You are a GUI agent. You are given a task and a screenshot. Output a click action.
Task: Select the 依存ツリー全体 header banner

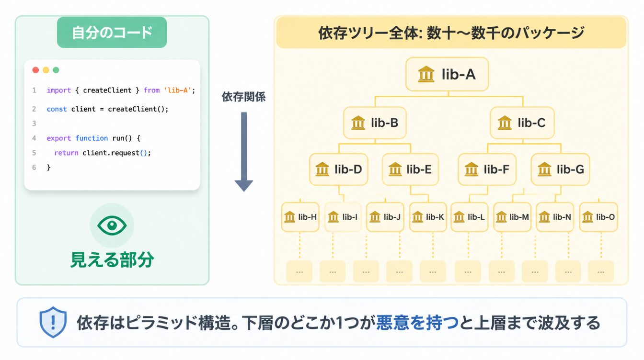[x=451, y=33]
